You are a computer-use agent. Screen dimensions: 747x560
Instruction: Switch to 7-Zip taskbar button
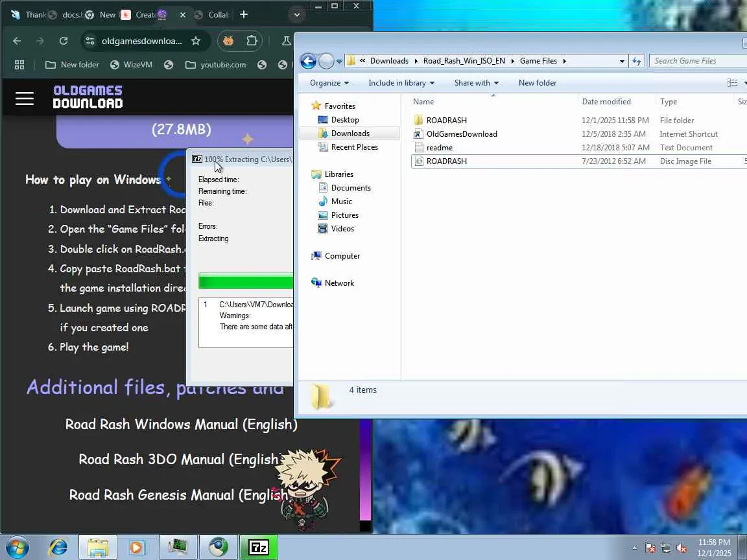258,548
